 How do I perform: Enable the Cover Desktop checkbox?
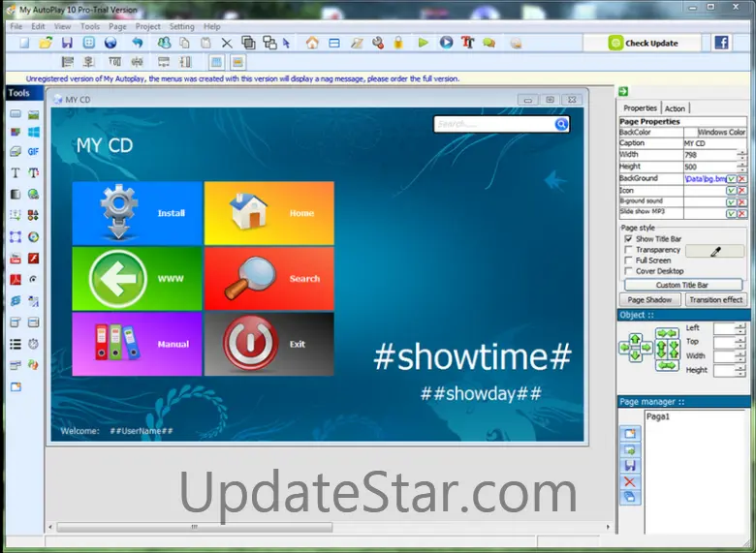click(628, 271)
